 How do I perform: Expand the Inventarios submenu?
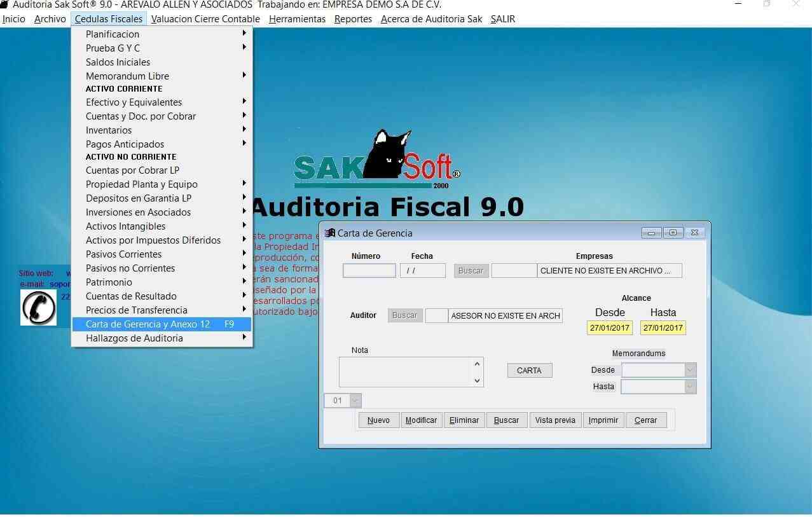click(x=162, y=130)
